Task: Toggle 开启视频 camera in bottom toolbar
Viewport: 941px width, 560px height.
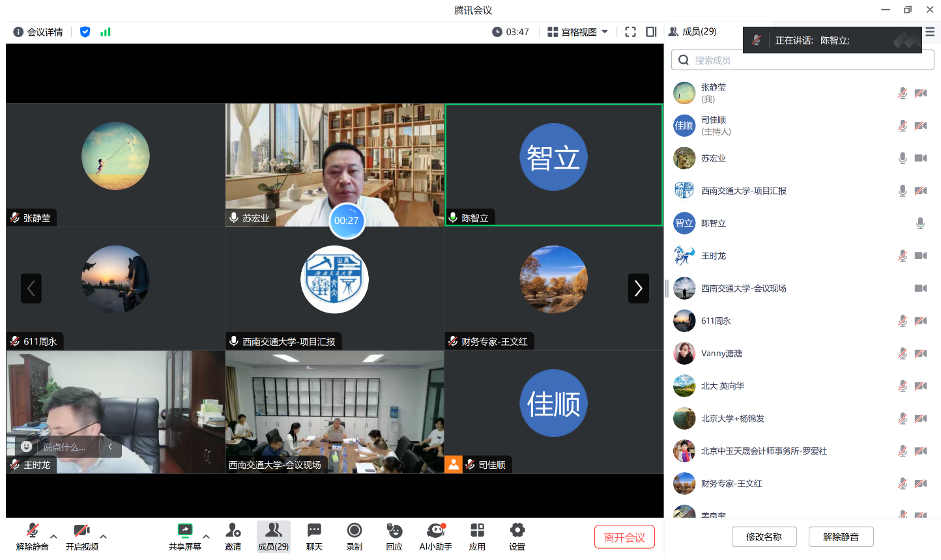Action: pyautogui.click(x=81, y=531)
